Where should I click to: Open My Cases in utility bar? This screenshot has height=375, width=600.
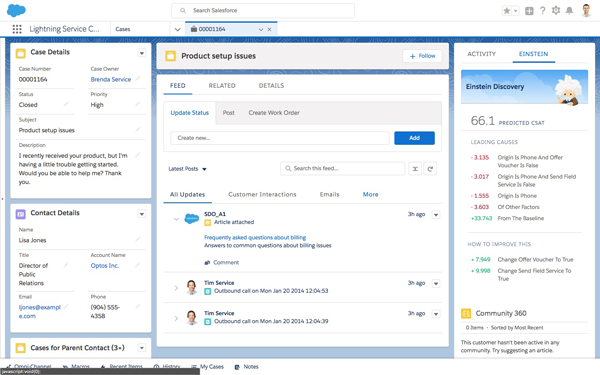(207, 367)
